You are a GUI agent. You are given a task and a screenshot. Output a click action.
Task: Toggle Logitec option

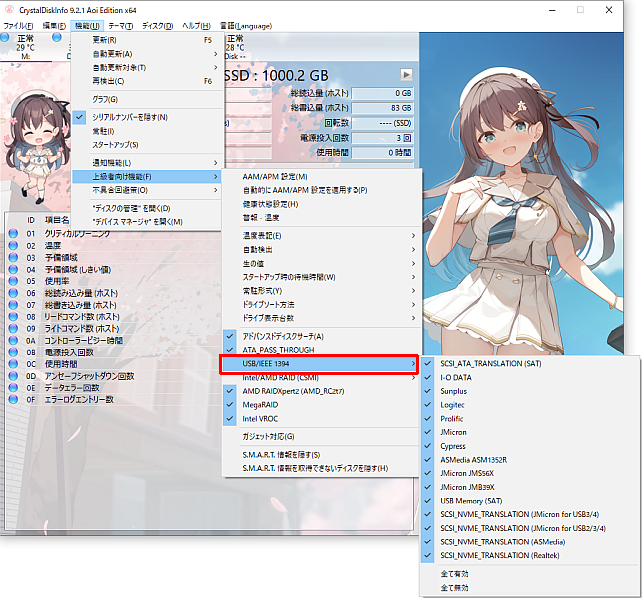coord(530,405)
